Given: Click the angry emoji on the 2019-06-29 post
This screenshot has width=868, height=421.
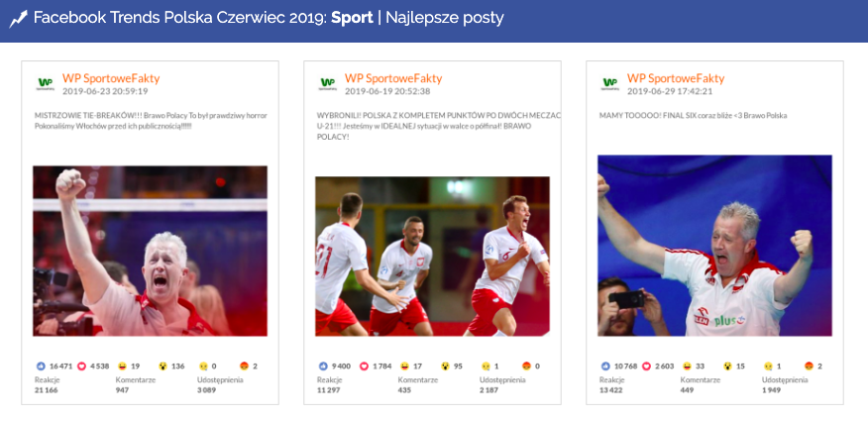Looking at the screenshot, I should point(809,366).
